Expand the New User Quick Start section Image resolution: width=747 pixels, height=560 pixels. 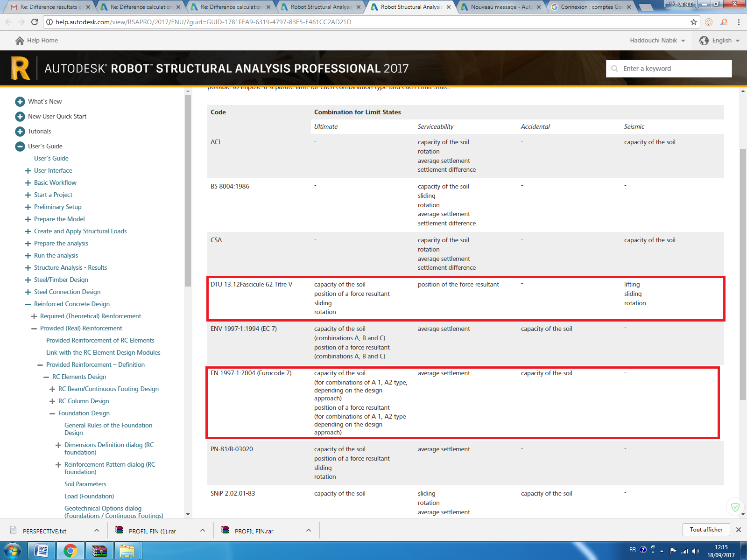[x=20, y=116]
